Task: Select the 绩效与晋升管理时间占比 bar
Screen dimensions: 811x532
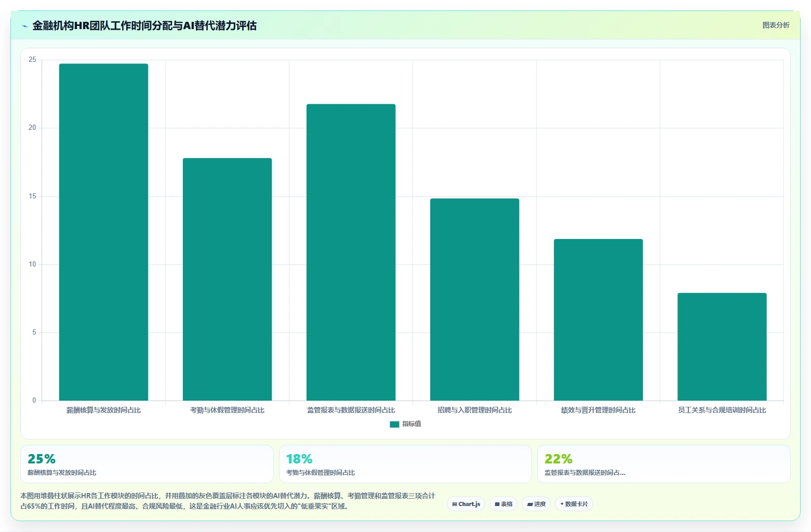Action: coord(598,320)
